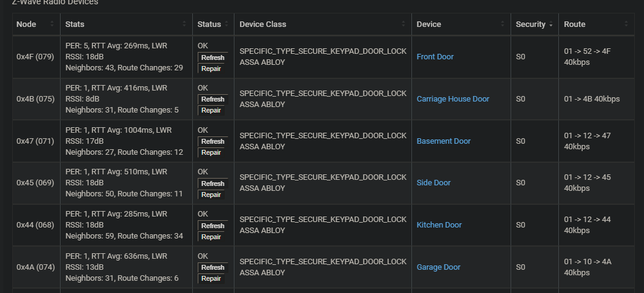Repair the Kitchen Door node
This screenshot has width=644, height=293.
[211, 237]
